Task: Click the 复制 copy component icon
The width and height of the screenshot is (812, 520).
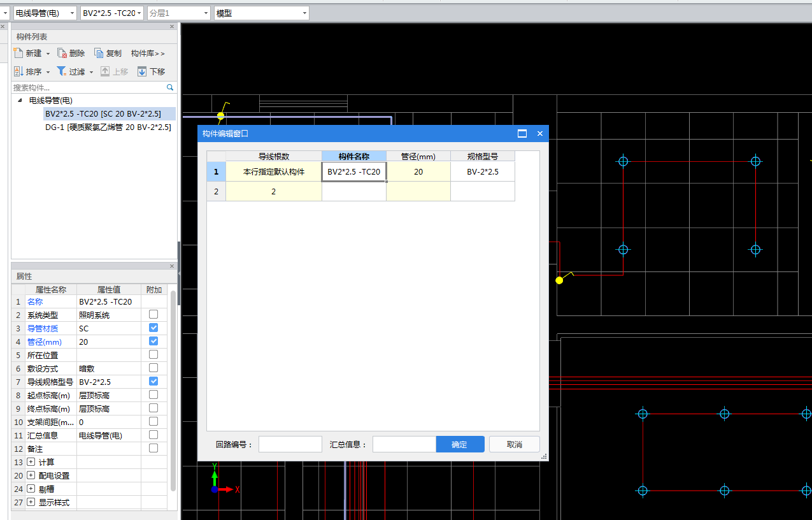Action: (99, 53)
